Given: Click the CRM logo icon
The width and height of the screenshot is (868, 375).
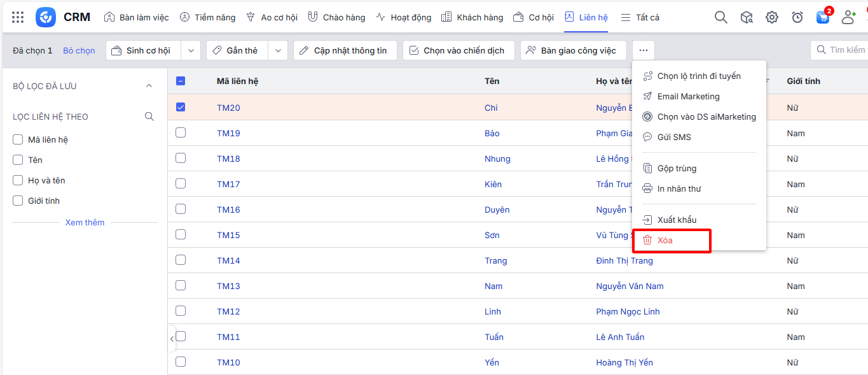Looking at the screenshot, I should (46, 17).
